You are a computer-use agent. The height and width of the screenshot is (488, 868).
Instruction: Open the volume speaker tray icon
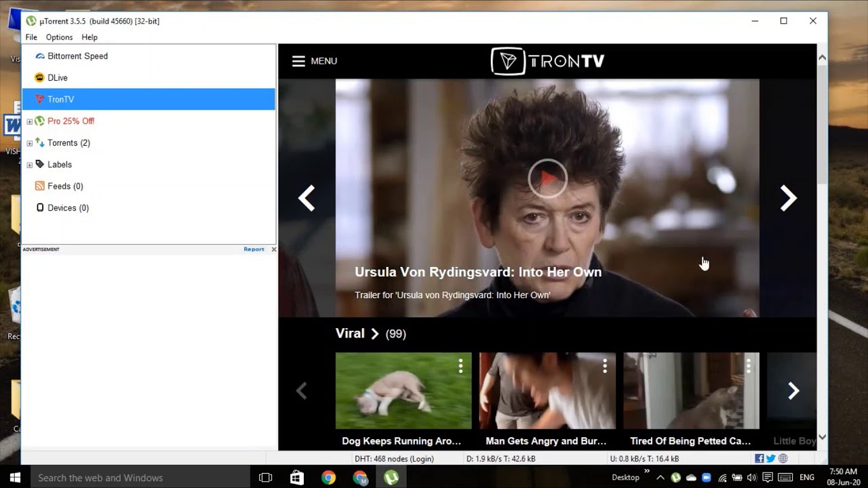point(752,478)
